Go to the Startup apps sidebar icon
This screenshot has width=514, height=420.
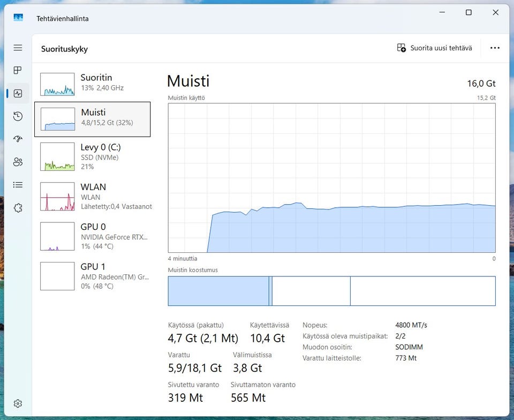(18, 139)
